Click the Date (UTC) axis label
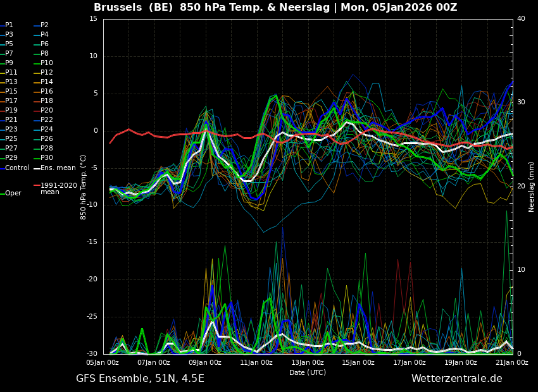This screenshot has width=538, height=392. (308, 372)
